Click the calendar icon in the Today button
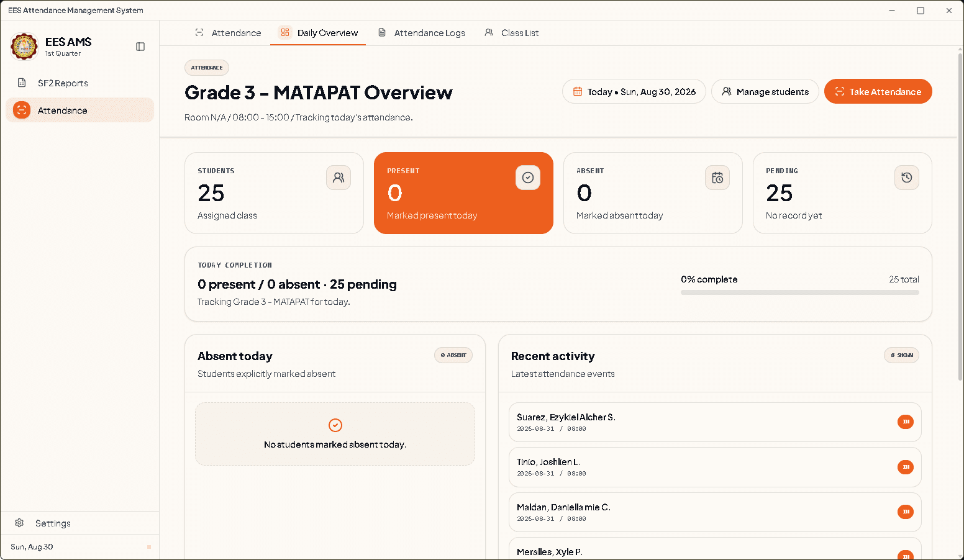Image resolution: width=964 pixels, height=560 pixels. pyautogui.click(x=578, y=91)
